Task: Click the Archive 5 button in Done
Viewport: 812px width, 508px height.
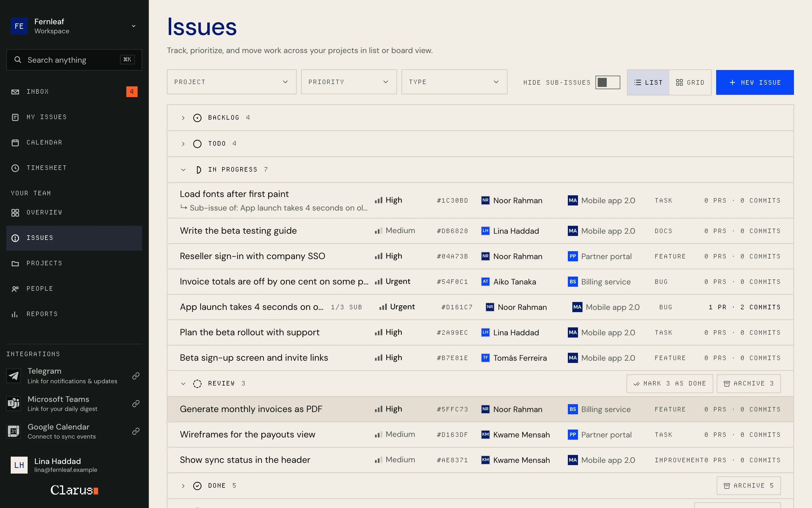Action: (749, 486)
